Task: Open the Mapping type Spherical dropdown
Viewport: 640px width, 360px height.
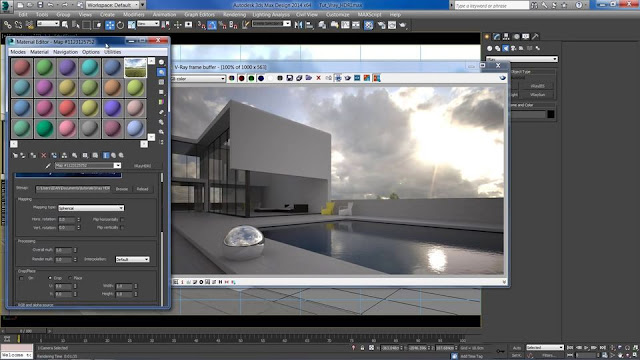Action: pos(91,208)
